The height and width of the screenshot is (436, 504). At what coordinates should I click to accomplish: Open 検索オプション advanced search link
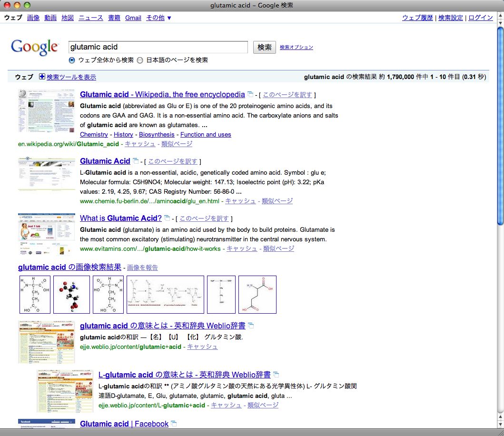pyautogui.click(x=296, y=47)
